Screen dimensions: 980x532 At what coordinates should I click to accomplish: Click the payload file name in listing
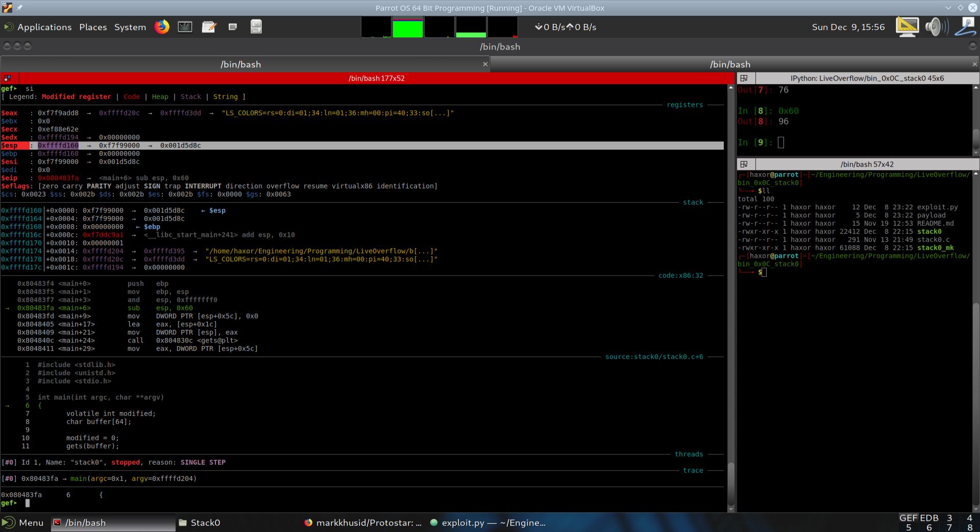point(931,215)
